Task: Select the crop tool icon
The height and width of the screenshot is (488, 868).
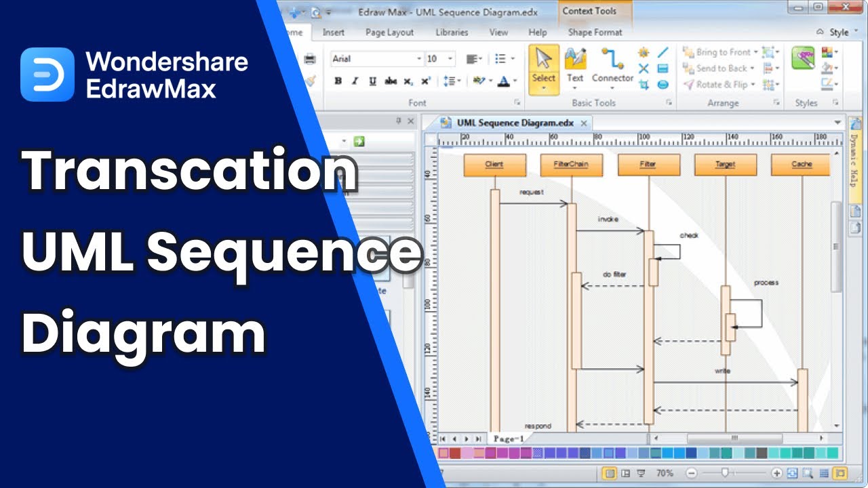Action: click(644, 85)
